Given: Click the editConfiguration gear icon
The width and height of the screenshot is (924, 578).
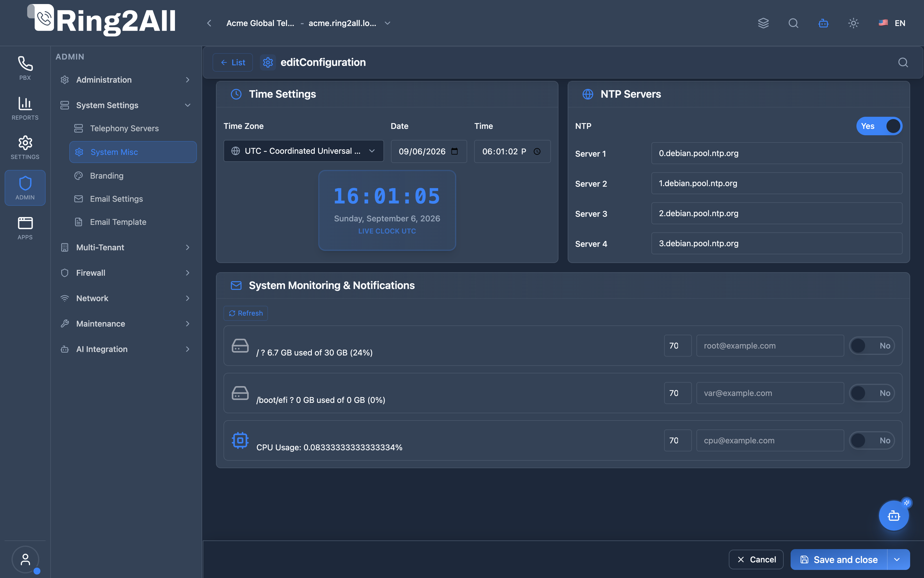Looking at the screenshot, I should click(268, 62).
